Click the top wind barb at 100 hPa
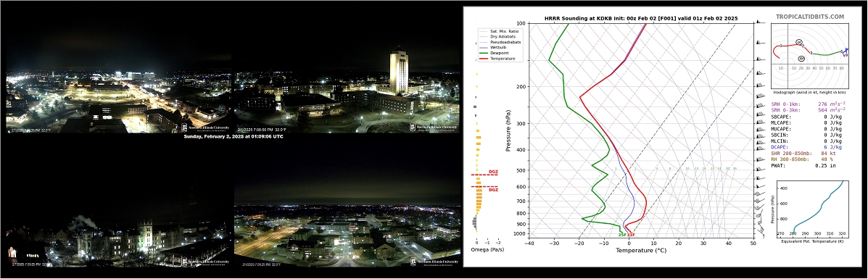The image size is (868, 279). [x=759, y=22]
